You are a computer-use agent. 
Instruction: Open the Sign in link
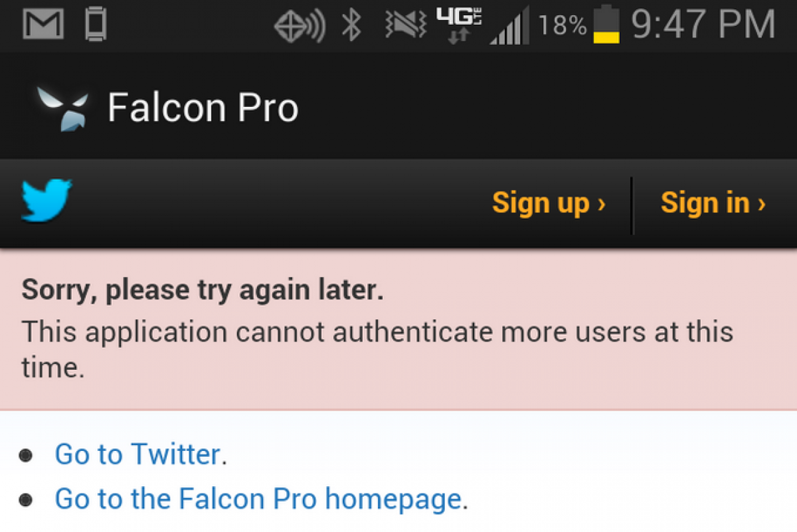tap(713, 203)
